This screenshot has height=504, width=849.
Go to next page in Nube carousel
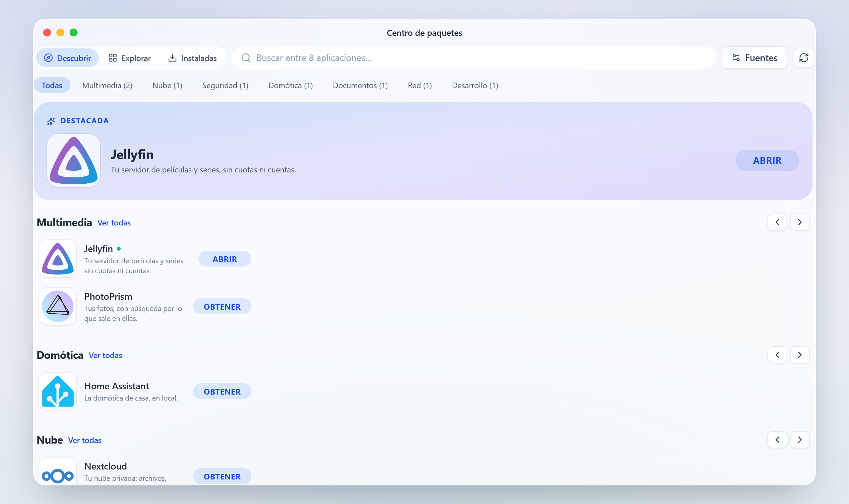(800, 440)
